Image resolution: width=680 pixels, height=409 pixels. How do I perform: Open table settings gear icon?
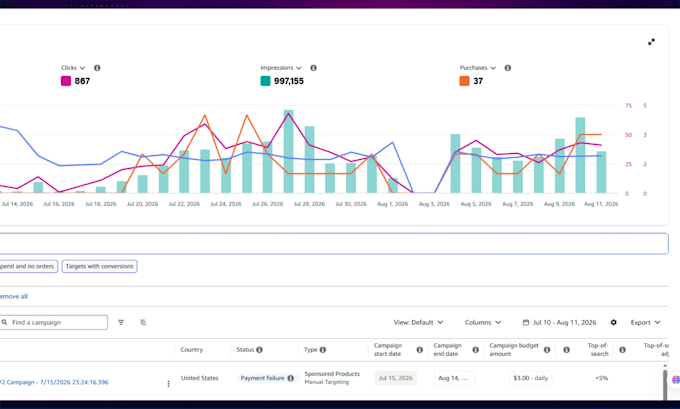pyautogui.click(x=613, y=322)
